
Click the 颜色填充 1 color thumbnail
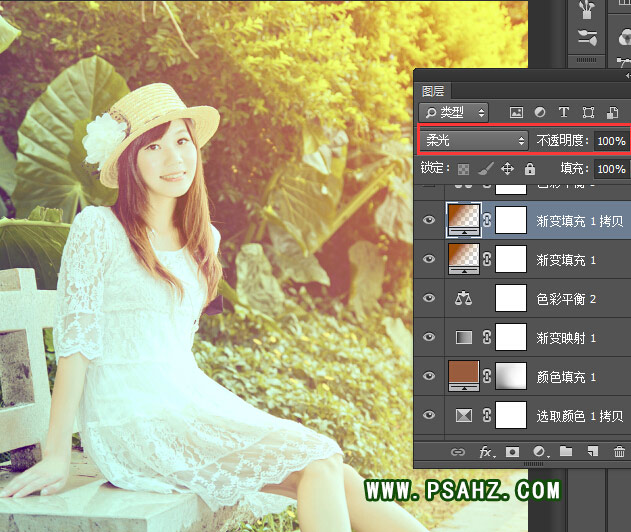[x=465, y=376]
